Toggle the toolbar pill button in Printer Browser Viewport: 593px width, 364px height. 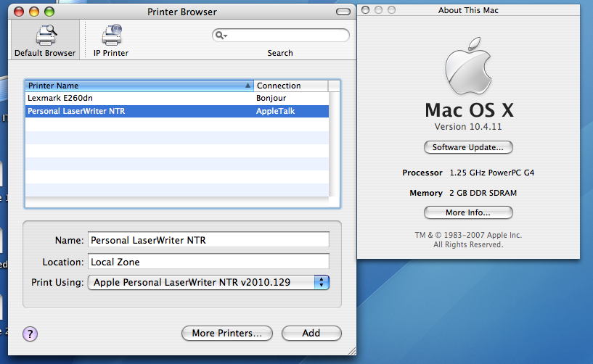[343, 12]
